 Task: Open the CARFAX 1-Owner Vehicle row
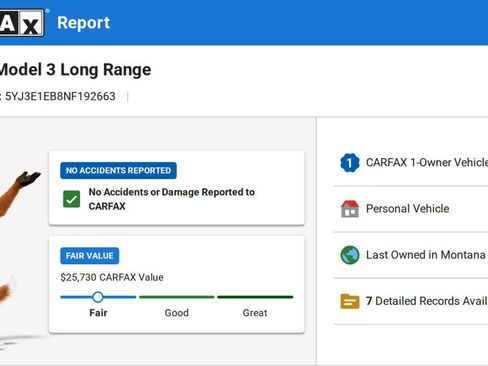coord(411,163)
